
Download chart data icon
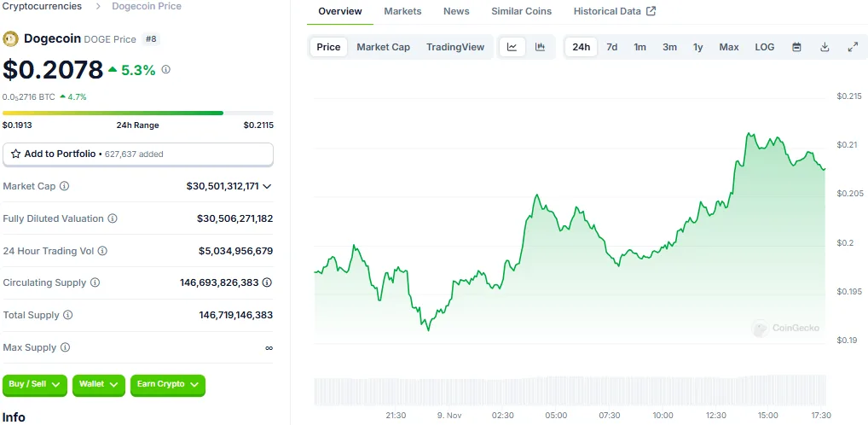coord(825,47)
